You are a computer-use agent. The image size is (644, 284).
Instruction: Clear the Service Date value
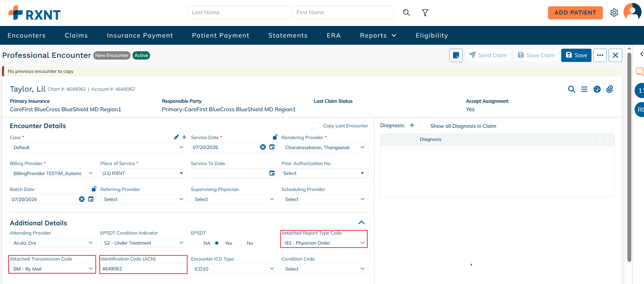263,147
